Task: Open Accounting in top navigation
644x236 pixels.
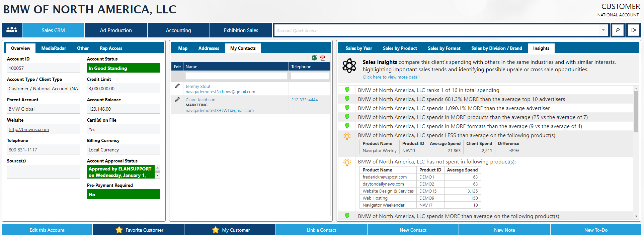Action: pos(178,30)
